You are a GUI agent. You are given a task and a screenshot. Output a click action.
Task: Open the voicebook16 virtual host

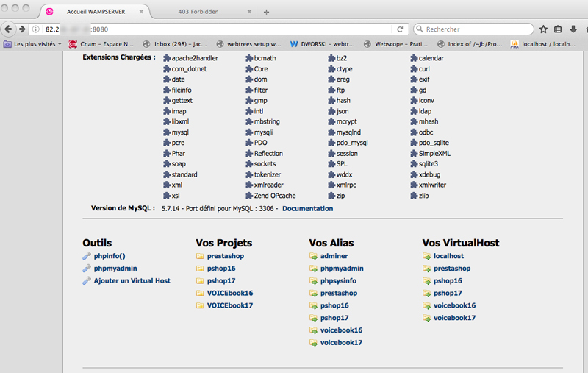(454, 305)
